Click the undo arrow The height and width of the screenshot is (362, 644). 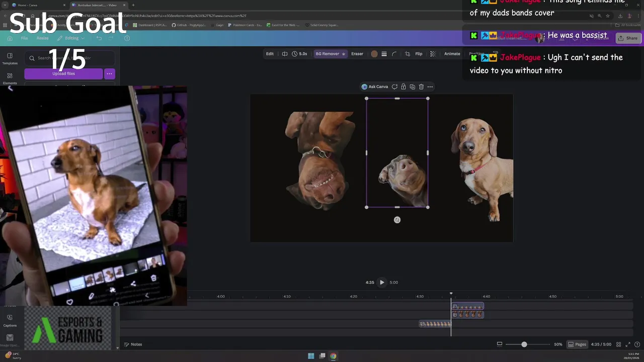[99, 38]
